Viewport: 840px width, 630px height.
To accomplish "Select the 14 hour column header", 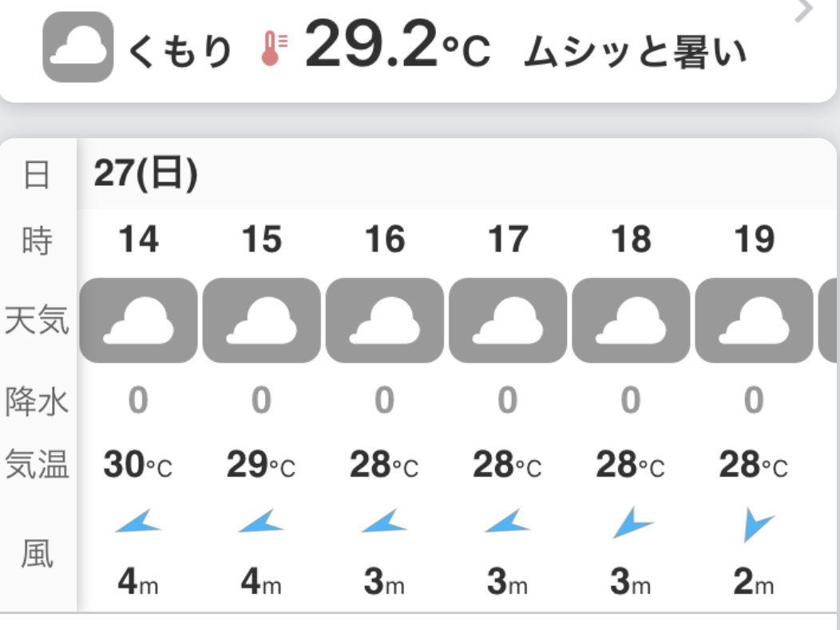I will 139,240.
